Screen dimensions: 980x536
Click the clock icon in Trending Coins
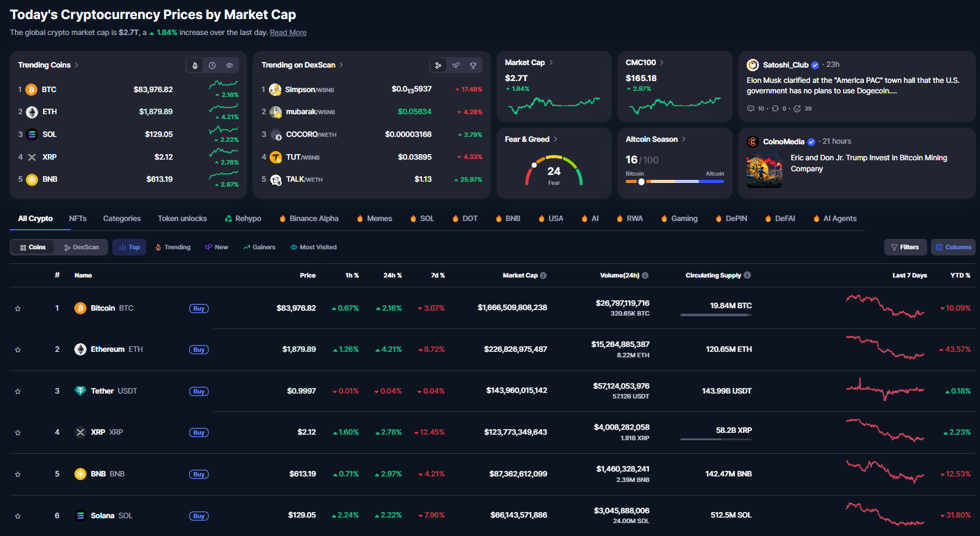[212, 65]
